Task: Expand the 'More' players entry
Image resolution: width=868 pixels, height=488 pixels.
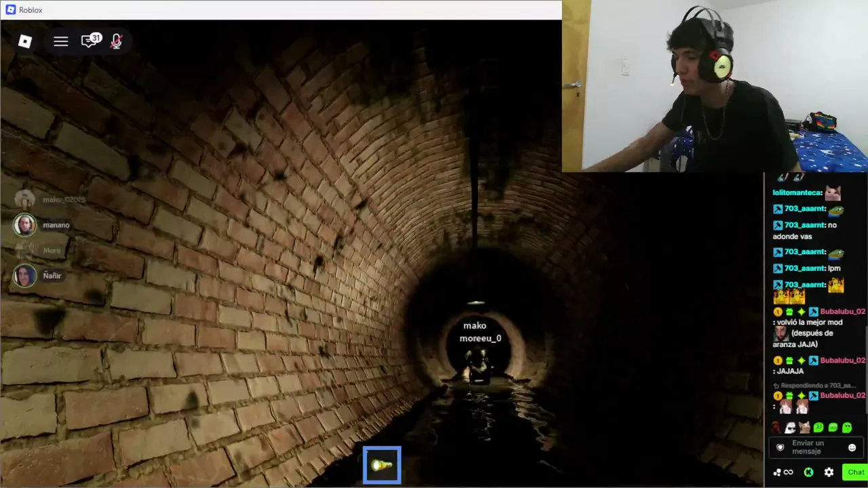Action: 52,250
